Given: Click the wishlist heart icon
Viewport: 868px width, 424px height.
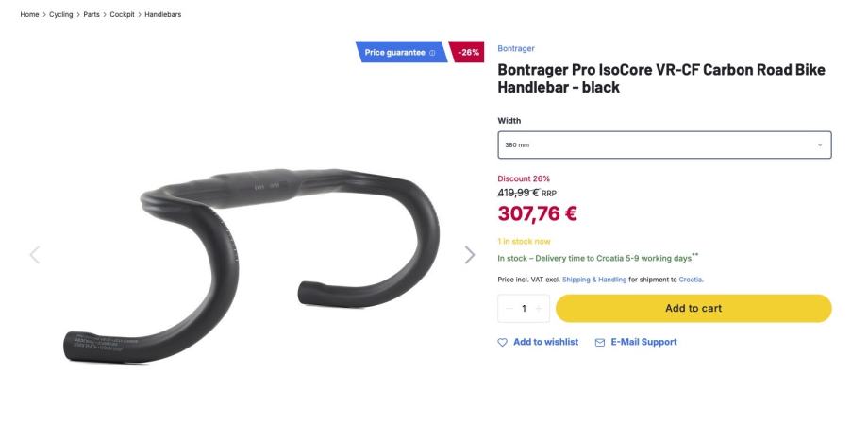Looking at the screenshot, I should [x=502, y=343].
